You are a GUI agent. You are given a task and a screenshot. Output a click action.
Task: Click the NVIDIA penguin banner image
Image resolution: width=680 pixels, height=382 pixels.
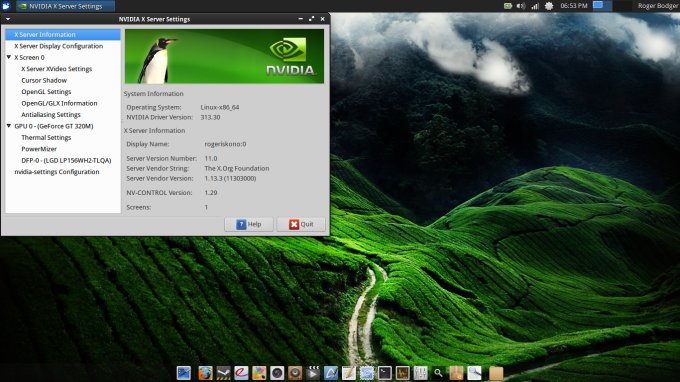[224, 56]
